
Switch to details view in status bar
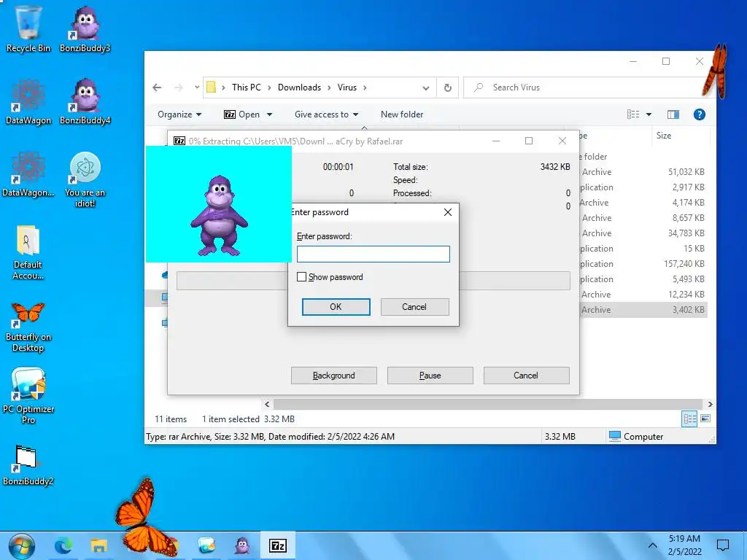pos(689,419)
